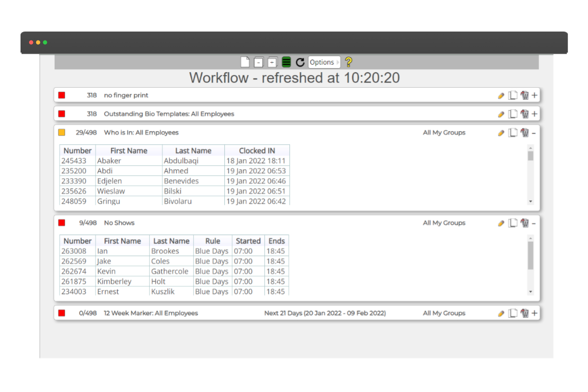This screenshot has width=588, height=392.
Task: Select the 'Abdi' first name cell
Action: 129,171
